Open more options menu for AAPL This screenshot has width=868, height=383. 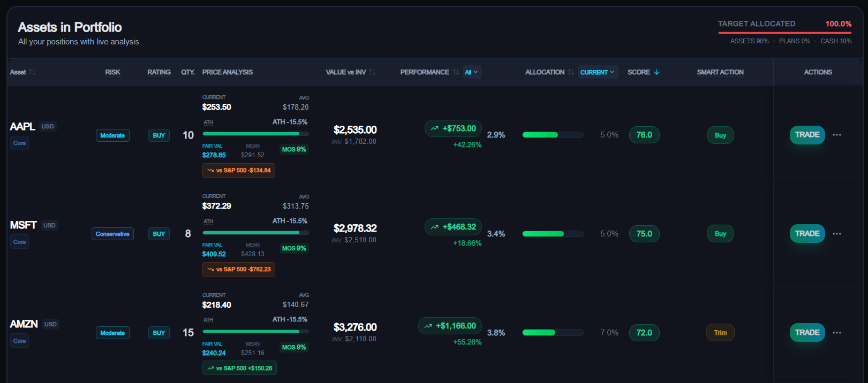(x=837, y=135)
